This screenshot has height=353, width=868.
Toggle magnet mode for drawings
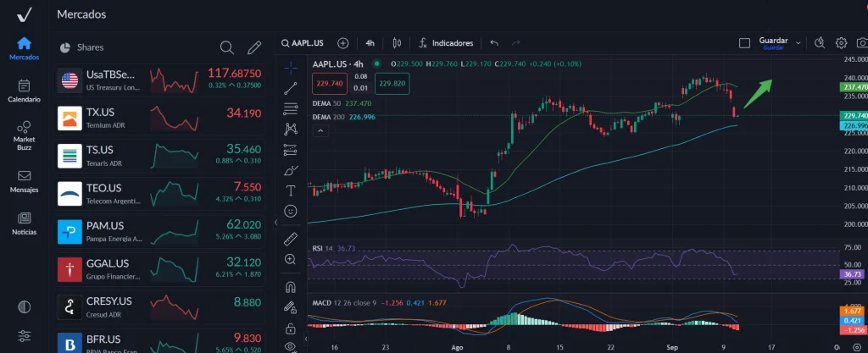291,287
